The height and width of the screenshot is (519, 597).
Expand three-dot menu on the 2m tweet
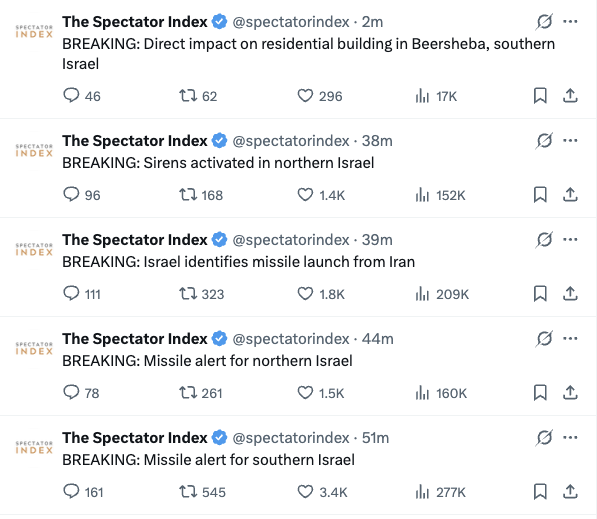tap(570, 22)
